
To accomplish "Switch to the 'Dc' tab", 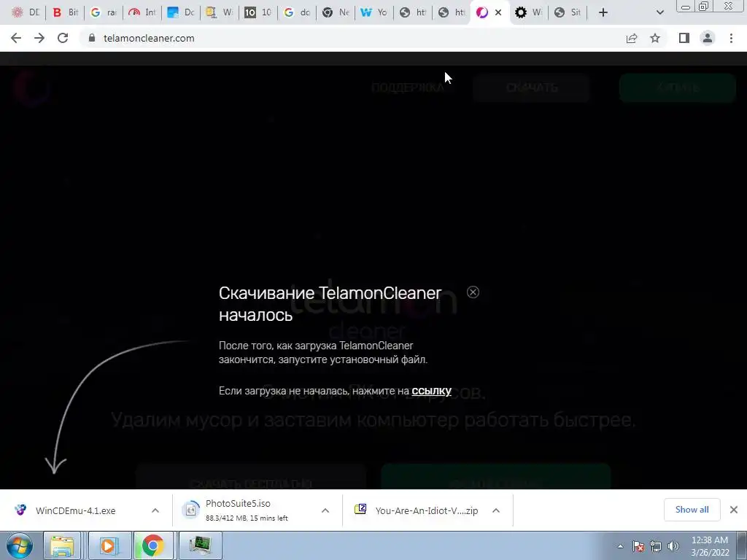I will pos(181,12).
